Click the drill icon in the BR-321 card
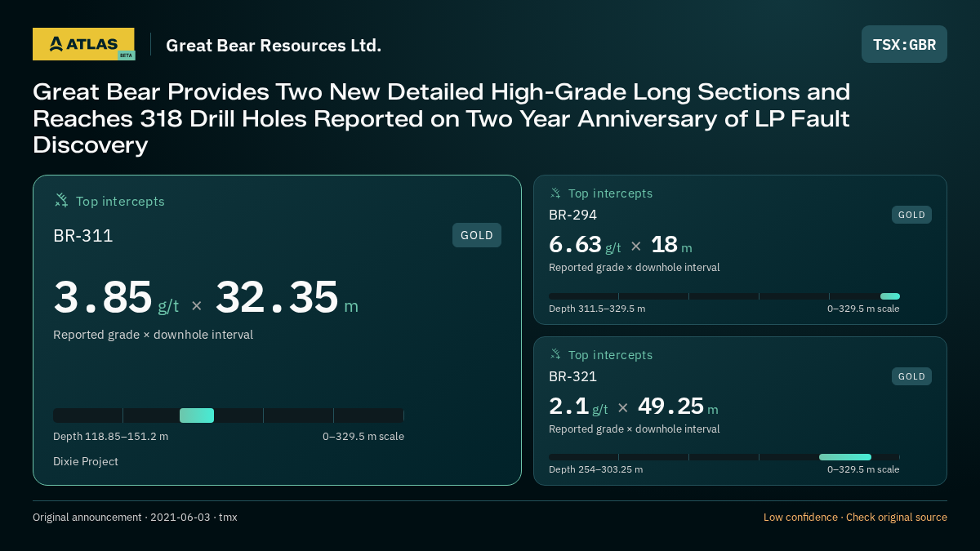980x551 pixels. pos(555,355)
